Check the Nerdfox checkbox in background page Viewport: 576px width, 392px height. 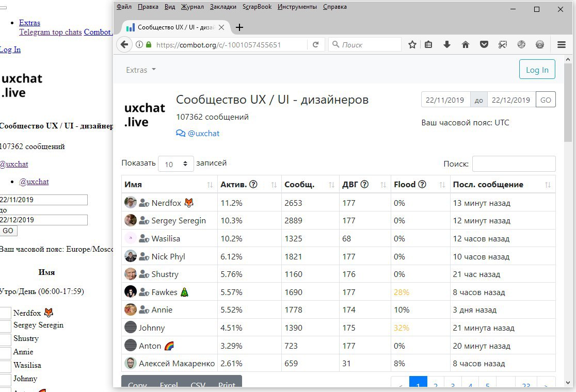point(6,313)
